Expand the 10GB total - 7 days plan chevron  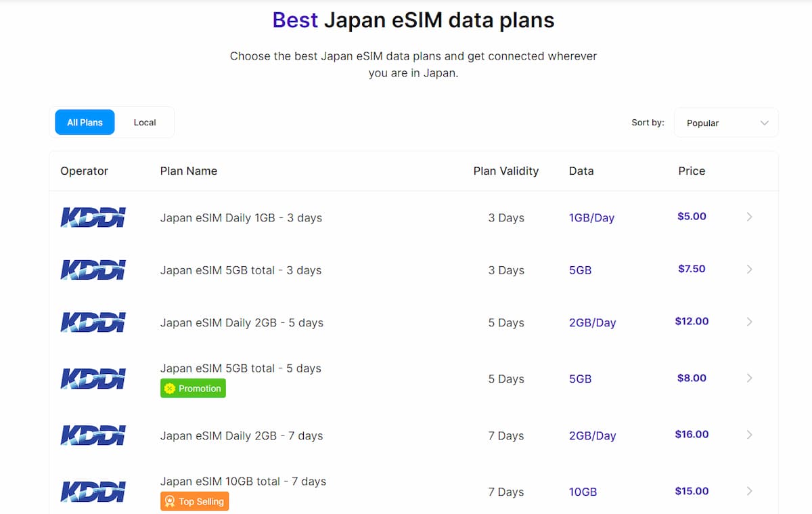point(749,490)
